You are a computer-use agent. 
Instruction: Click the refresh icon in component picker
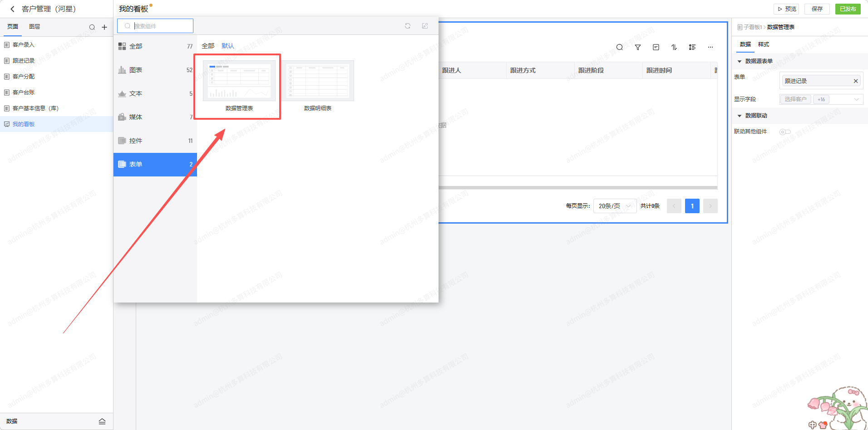pos(408,26)
